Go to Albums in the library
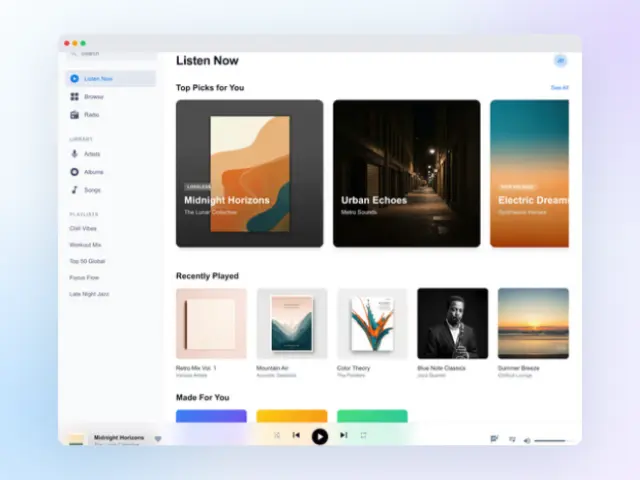The height and width of the screenshot is (480, 640). (x=111, y=172)
